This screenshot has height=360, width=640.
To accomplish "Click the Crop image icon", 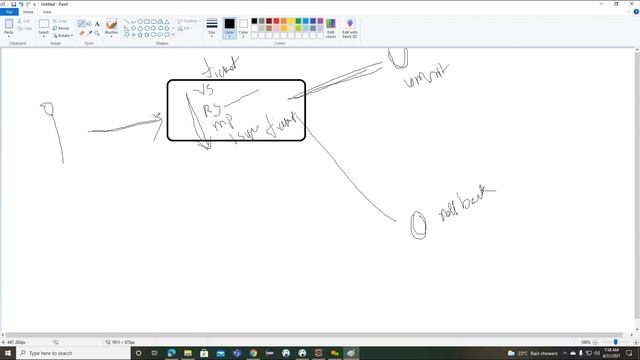I will 55,21.
